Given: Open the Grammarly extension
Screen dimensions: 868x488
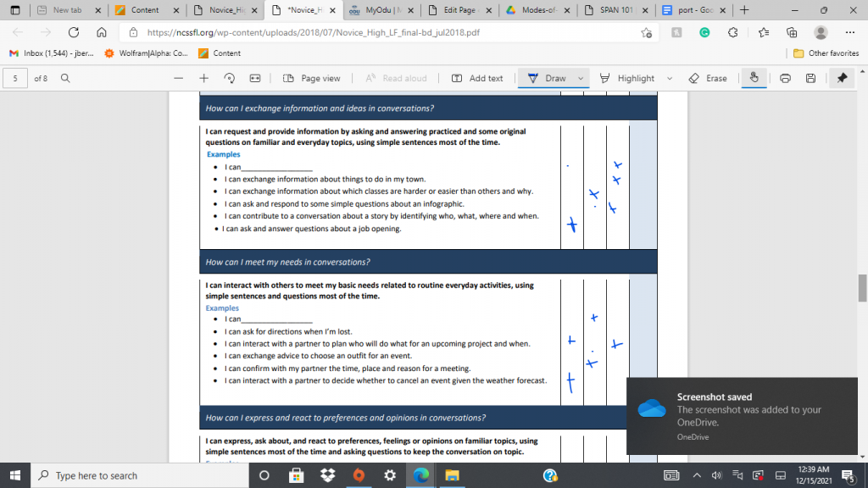Looking at the screenshot, I should point(704,33).
